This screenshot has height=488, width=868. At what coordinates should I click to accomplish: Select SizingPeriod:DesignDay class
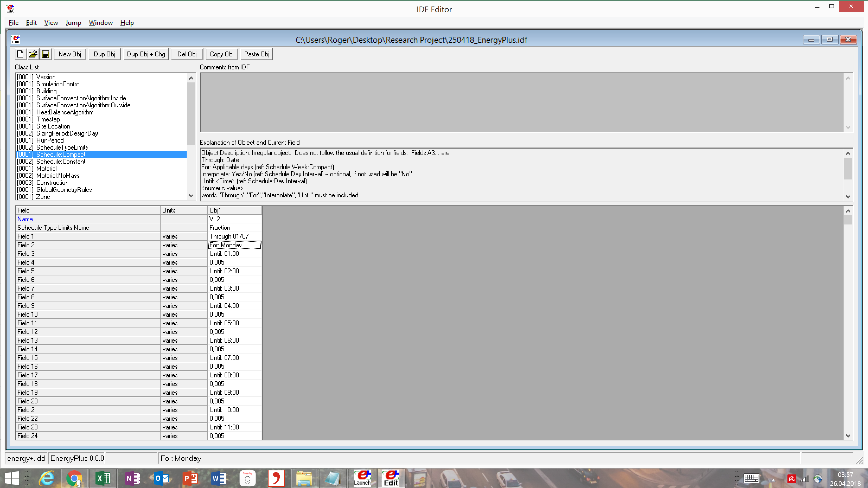(x=101, y=134)
